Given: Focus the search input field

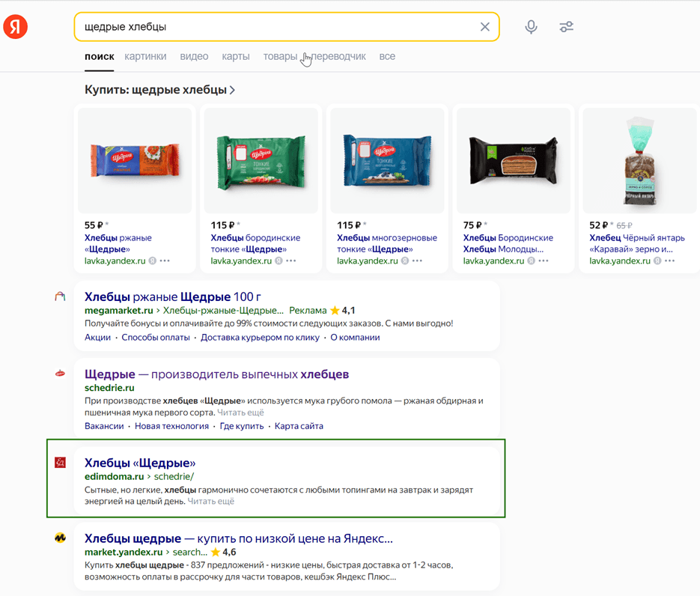Looking at the screenshot, I should click(x=277, y=27).
